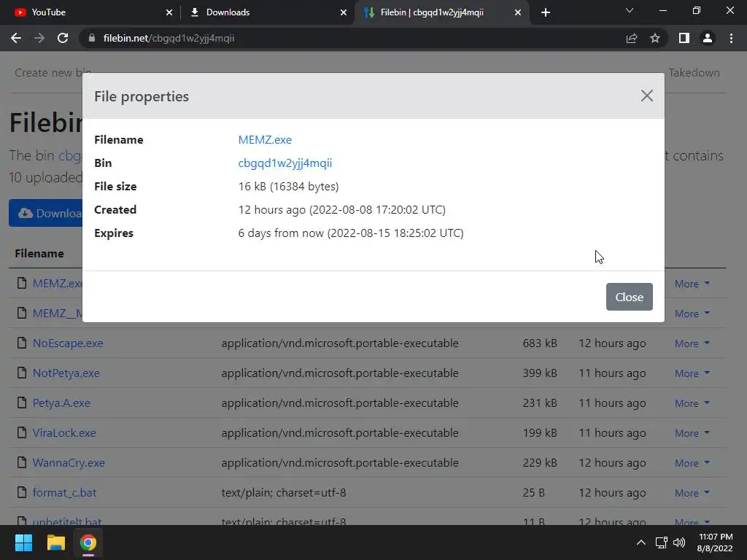This screenshot has width=747, height=560.
Task: Switch to the Downloads tab
Action: [x=267, y=12]
